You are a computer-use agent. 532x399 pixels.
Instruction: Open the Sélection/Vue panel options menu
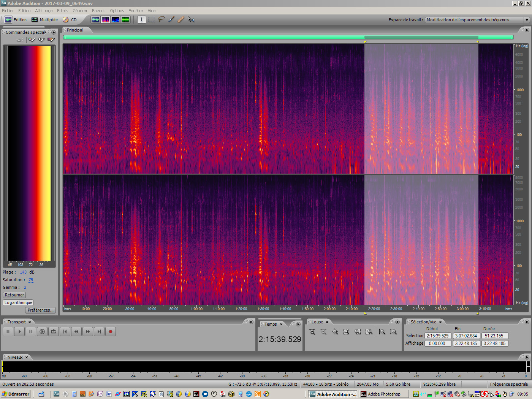[527, 322]
